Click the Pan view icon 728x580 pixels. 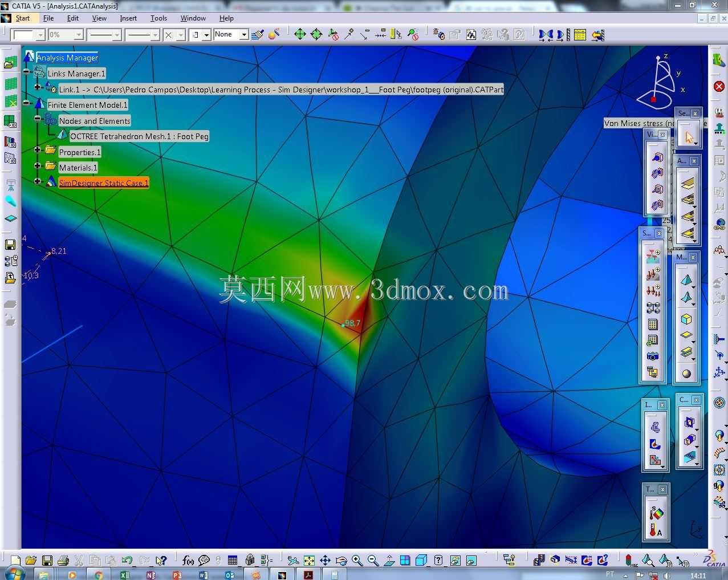[325, 561]
